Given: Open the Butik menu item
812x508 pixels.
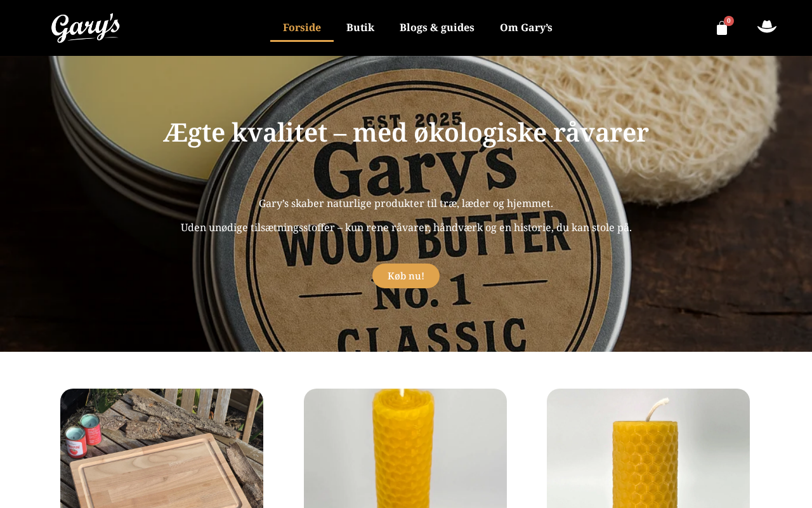Looking at the screenshot, I should tap(360, 27).
